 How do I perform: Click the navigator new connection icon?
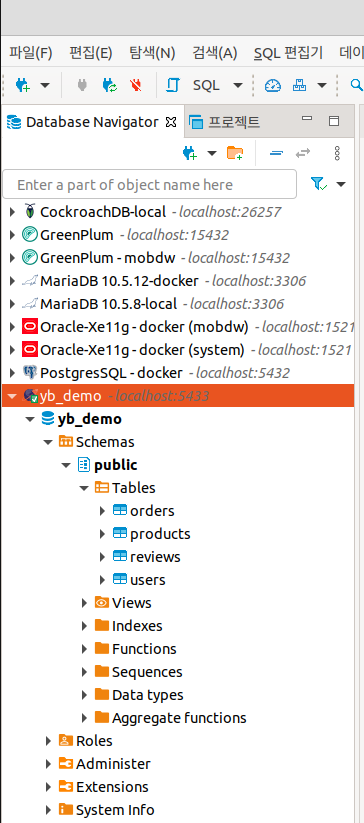[189, 153]
